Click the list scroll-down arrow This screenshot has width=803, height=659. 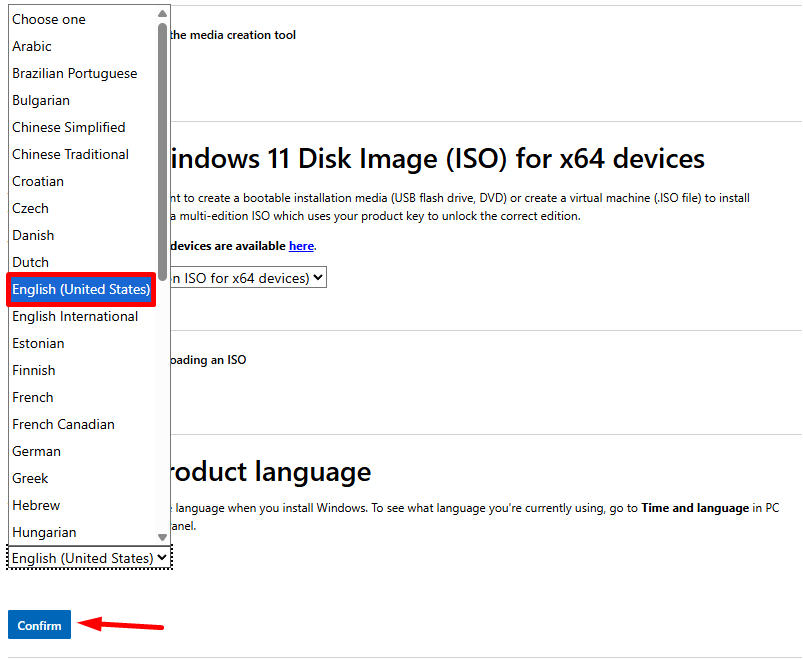click(x=162, y=537)
